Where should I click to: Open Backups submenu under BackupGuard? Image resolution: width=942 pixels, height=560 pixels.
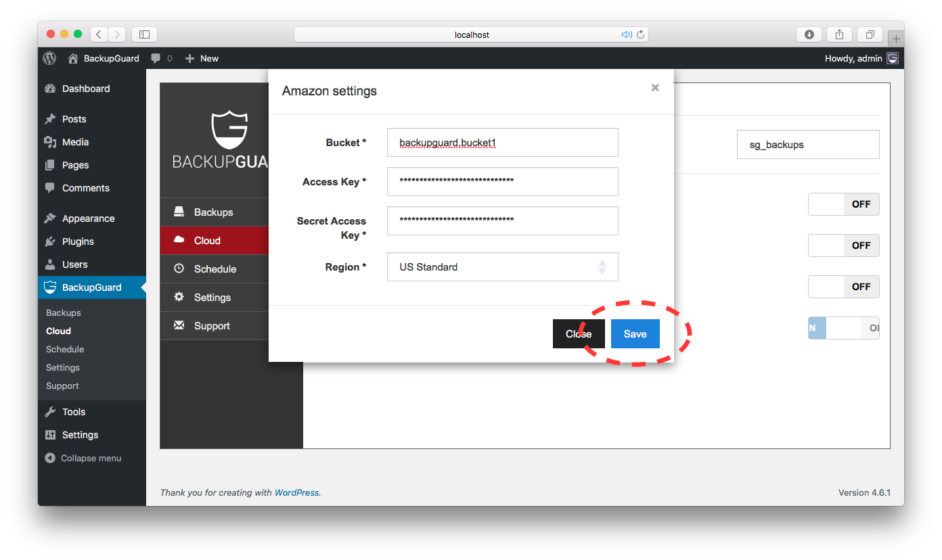64,312
